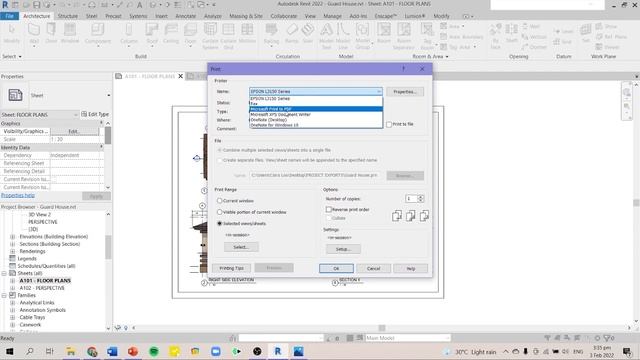Viewport: 640px width, 360px height.
Task: Select the Room Separator tool
Action: click(x=404, y=36)
